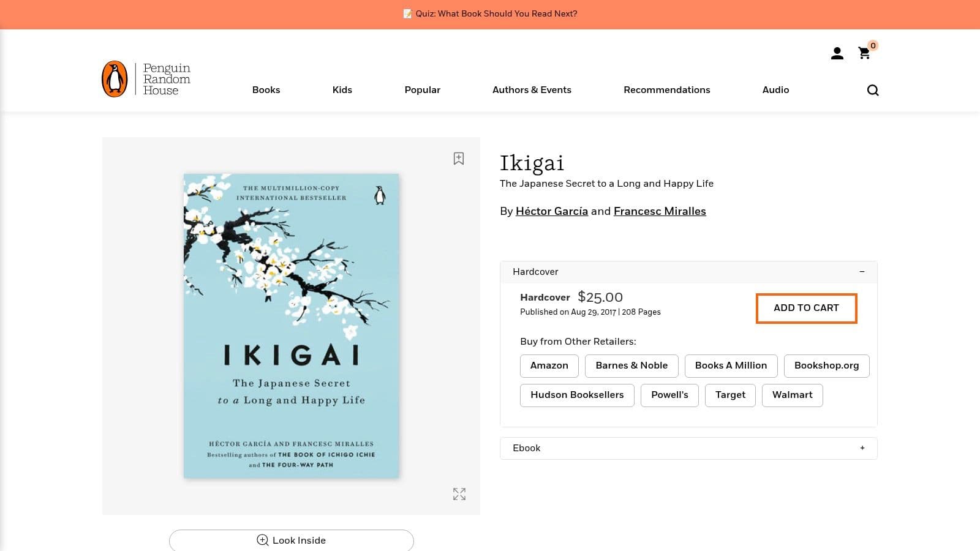980x551 pixels.
Task: Click the search magnifier icon
Action: [873, 90]
